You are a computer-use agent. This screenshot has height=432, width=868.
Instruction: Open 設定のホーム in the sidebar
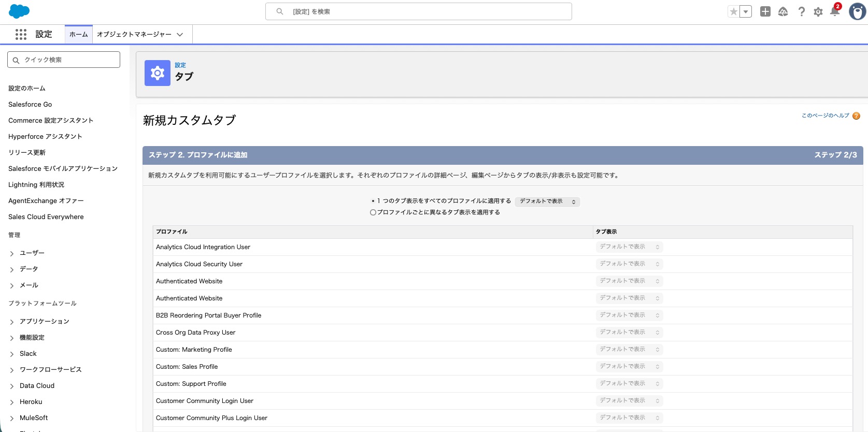(27, 89)
